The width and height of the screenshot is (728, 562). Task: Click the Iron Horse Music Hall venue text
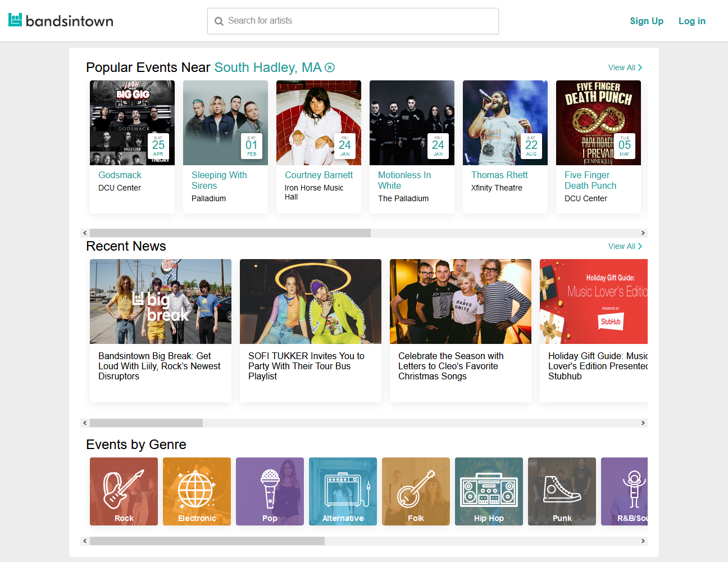(x=314, y=192)
